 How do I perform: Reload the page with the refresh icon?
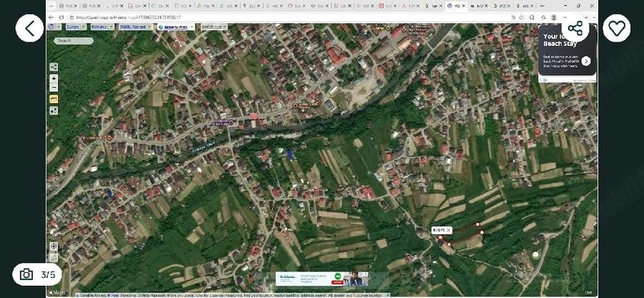coord(62,17)
